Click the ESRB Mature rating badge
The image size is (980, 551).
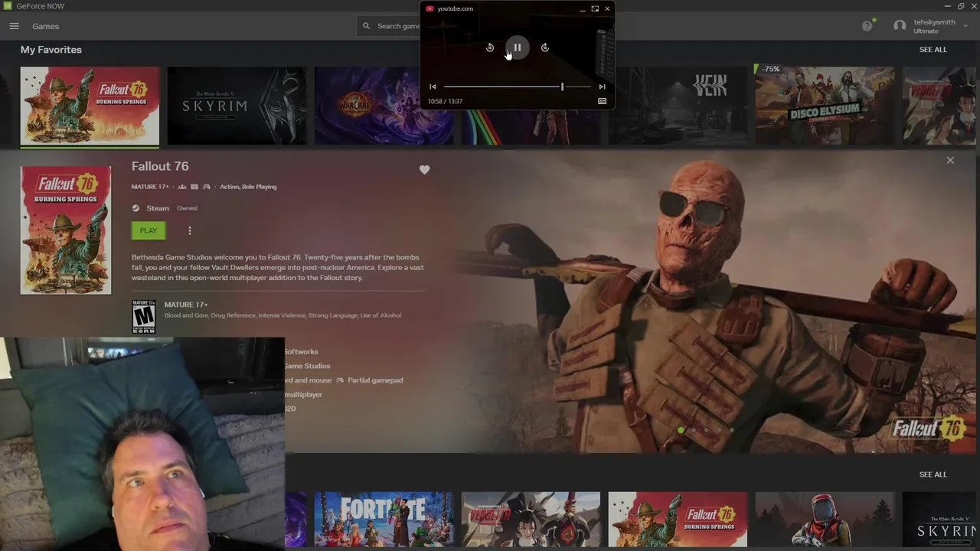click(x=143, y=316)
